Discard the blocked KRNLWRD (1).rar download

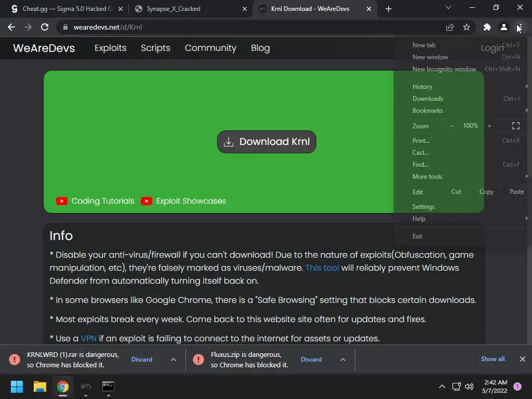tap(142, 360)
